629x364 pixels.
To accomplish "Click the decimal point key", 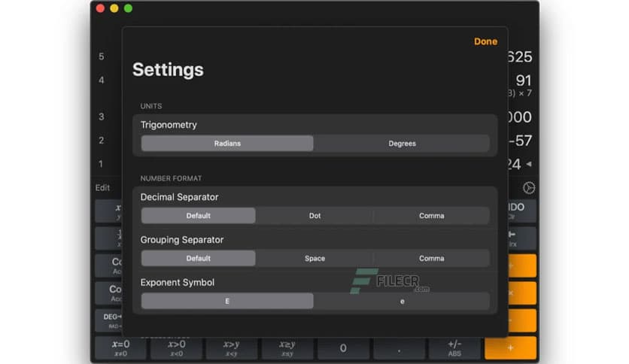I will pos(399,348).
